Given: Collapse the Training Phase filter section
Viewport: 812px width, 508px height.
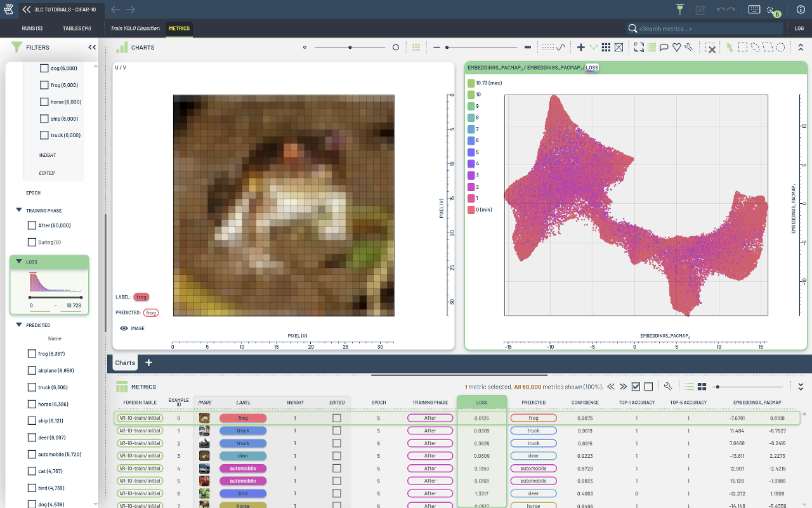Looking at the screenshot, I should coord(18,210).
